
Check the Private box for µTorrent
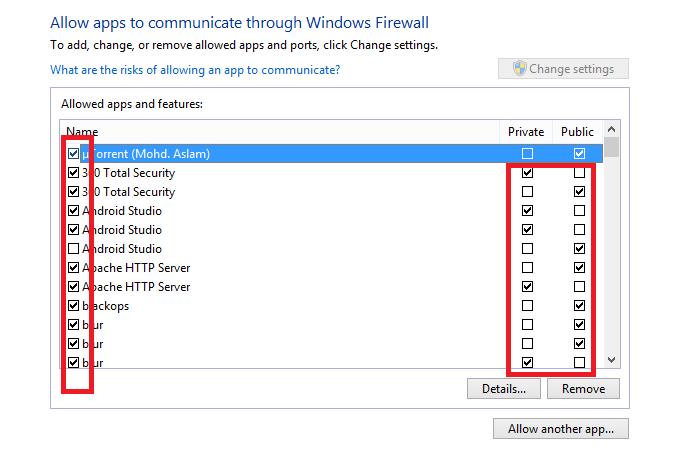click(527, 154)
